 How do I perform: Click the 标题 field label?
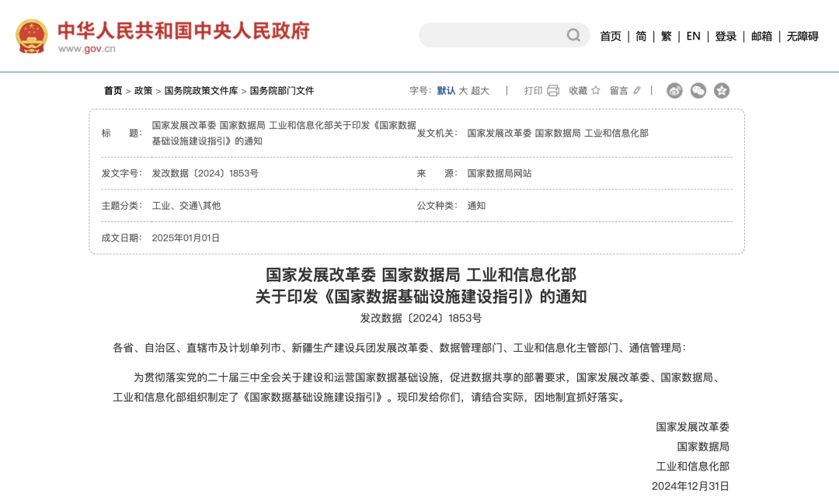pos(122,134)
